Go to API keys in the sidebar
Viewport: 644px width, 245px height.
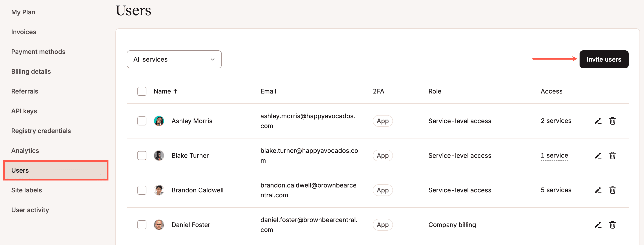(x=24, y=111)
